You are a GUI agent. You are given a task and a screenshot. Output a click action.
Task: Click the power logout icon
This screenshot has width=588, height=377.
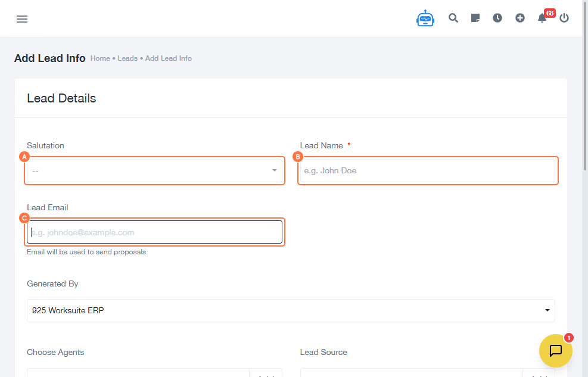(x=564, y=18)
